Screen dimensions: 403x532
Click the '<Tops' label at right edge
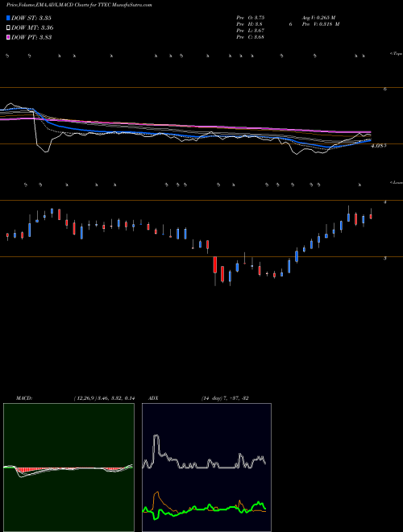(x=396, y=54)
